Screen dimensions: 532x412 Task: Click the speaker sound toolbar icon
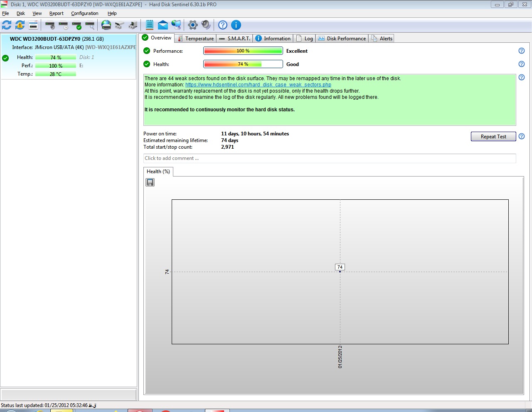(x=206, y=25)
